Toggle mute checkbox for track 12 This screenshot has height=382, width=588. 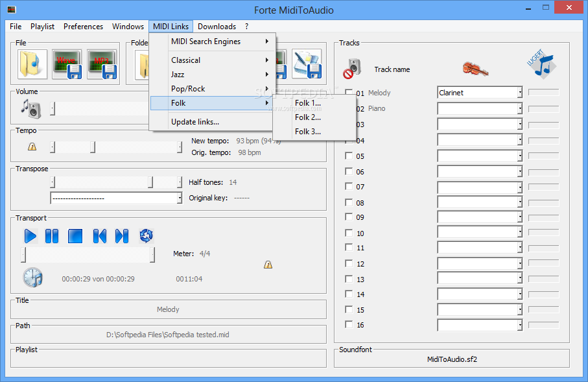pos(349,263)
